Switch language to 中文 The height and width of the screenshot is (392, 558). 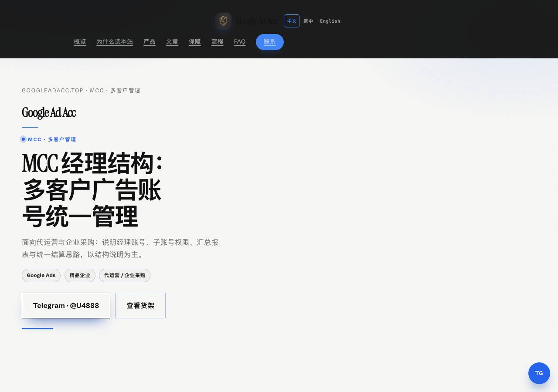(x=292, y=21)
